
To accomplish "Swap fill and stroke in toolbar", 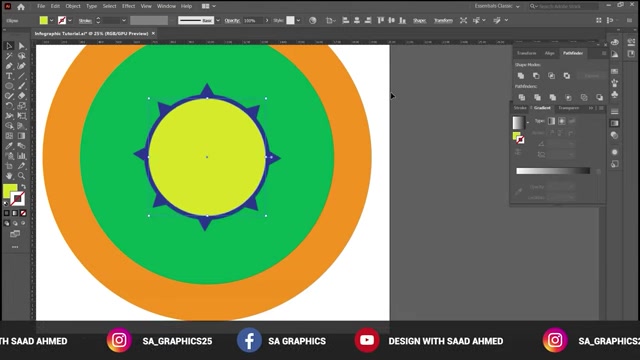I will (x=23, y=187).
